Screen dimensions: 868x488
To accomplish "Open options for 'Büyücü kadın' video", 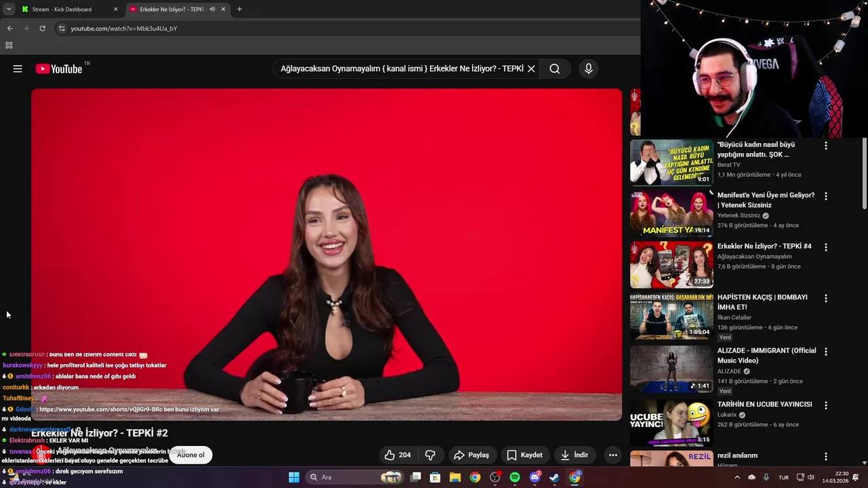I will pos(826,146).
